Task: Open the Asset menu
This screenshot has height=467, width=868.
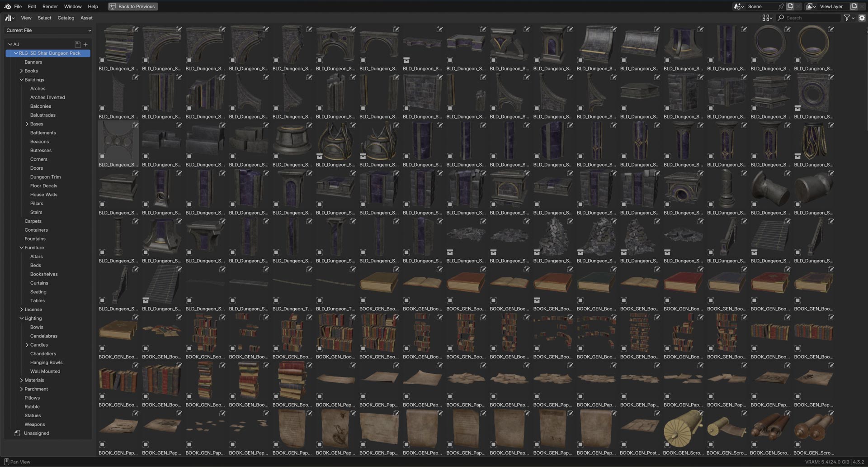Action: click(86, 18)
